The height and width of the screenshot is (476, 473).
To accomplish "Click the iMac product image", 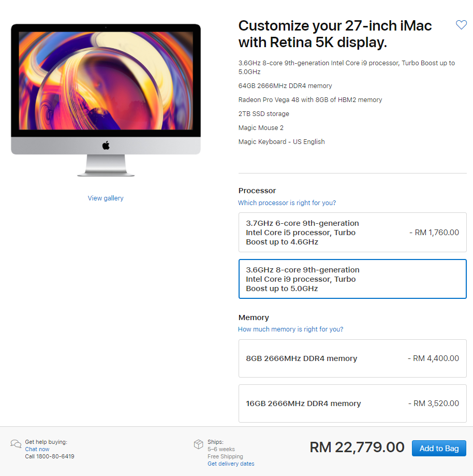I will (x=106, y=100).
